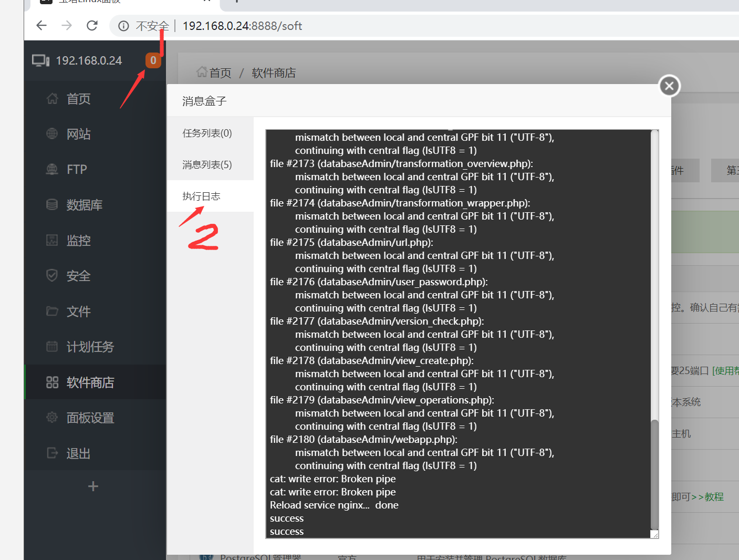Close the 消息盒子 dialog

(669, 86)
